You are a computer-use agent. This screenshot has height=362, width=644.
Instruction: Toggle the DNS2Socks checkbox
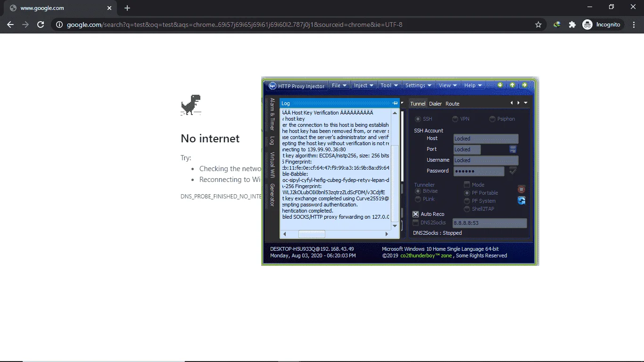pyautogui.click(x=415, y=222)
